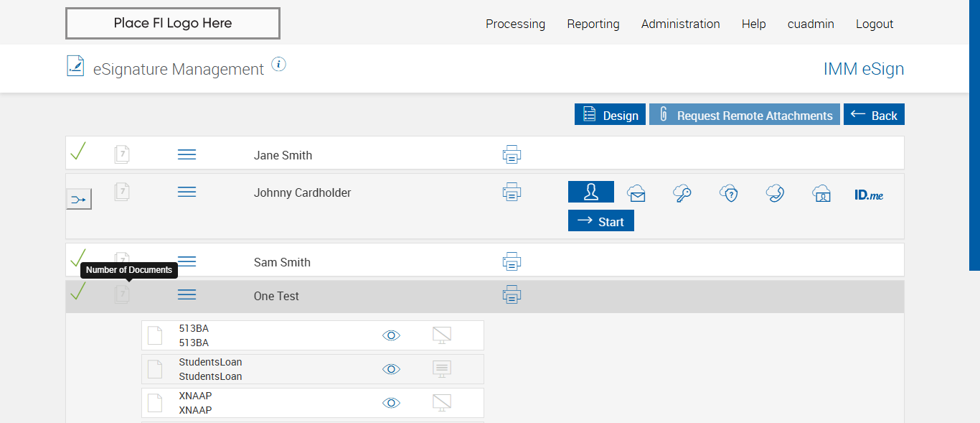Click the Request Remote Attachments button

click(x=744, y=115)
